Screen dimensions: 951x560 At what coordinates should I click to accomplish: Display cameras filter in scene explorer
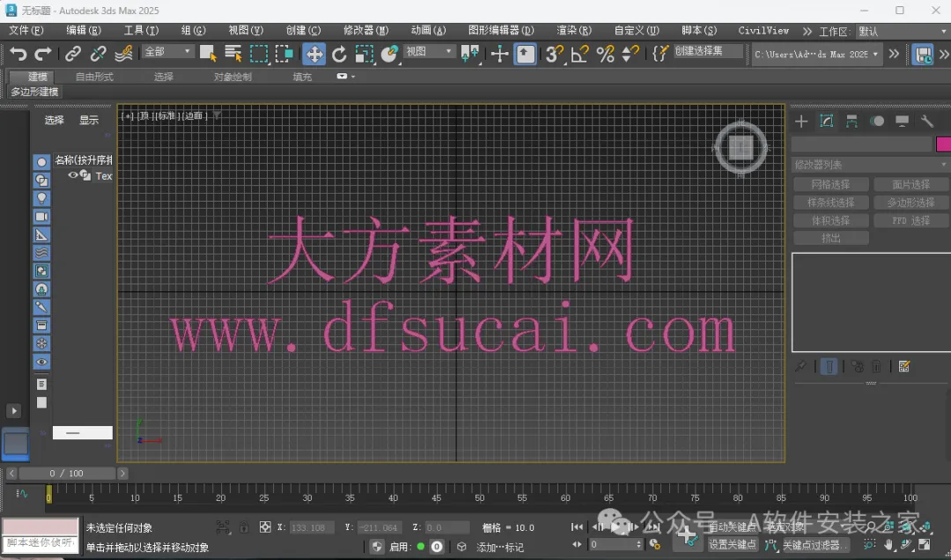41,217
